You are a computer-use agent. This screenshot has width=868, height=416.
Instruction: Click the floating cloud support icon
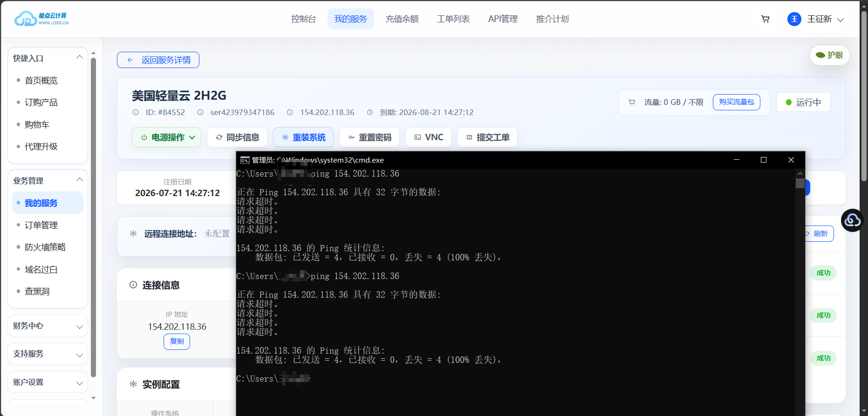(853, 220)
